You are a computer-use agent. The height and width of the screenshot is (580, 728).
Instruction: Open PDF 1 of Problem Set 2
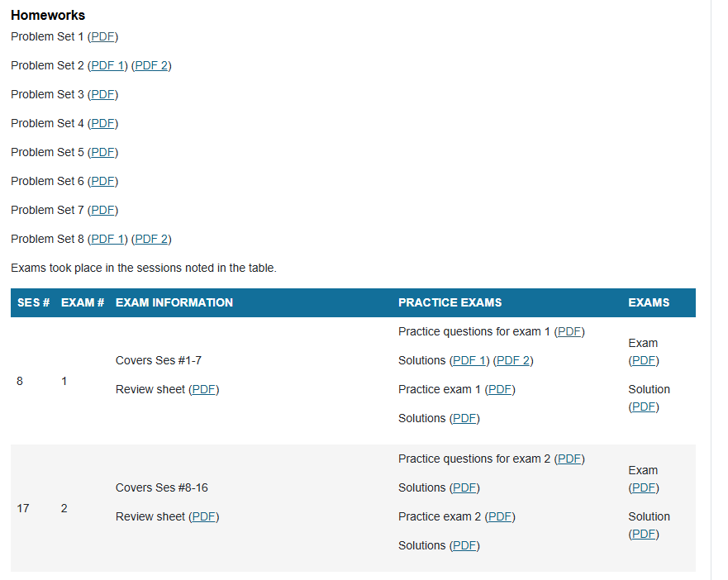point(107,65)
